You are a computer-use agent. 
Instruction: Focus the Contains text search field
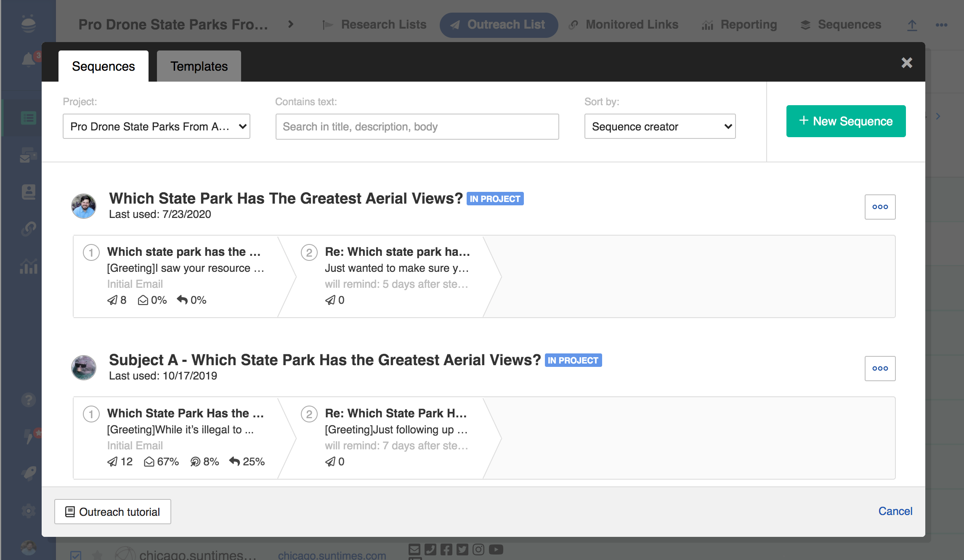pos(417,127)
